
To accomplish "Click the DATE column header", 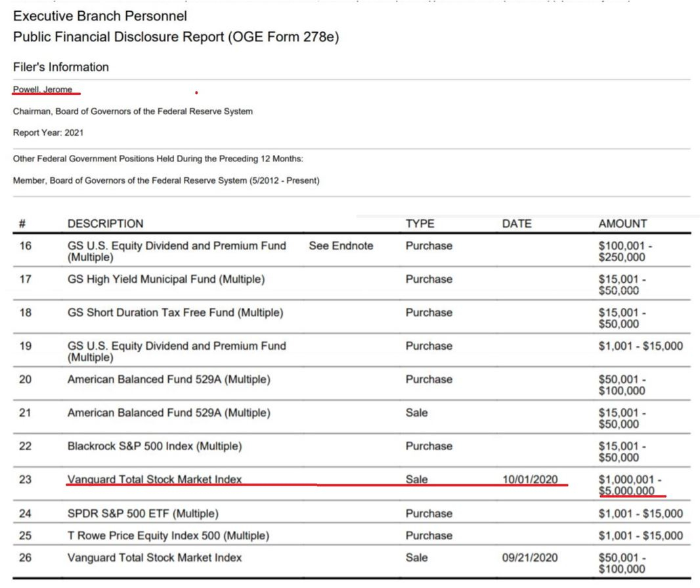I will coord(517,224).
